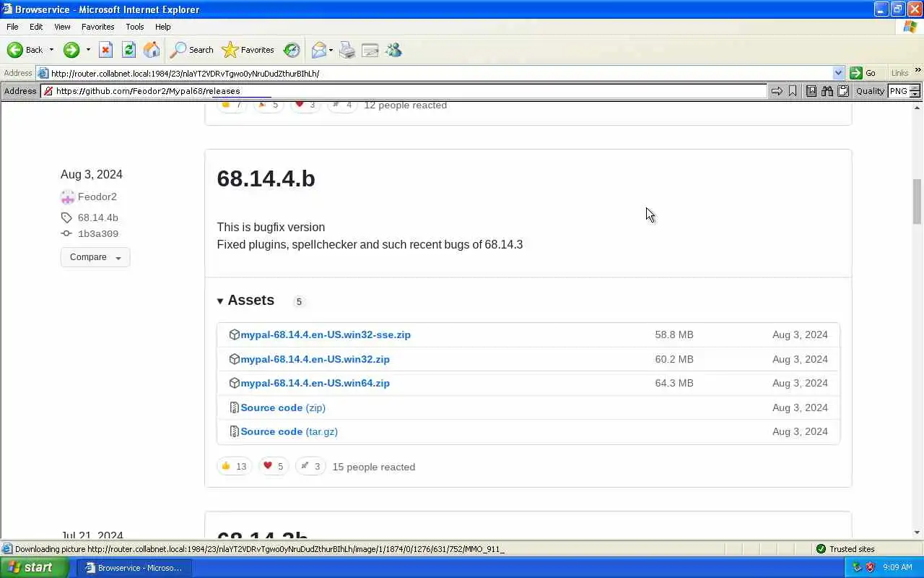Screen dimensions: 924x578
Task: Open the History icon in the toolbar
Action: (292, 50)
